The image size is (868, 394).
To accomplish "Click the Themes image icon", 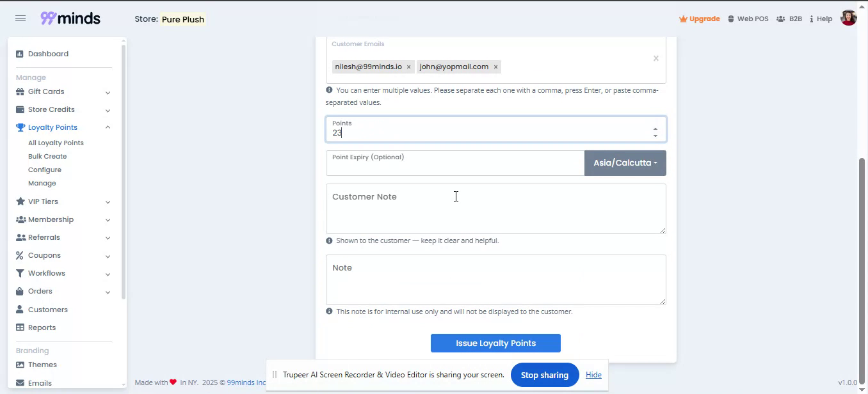I will (x=20, y=365).
